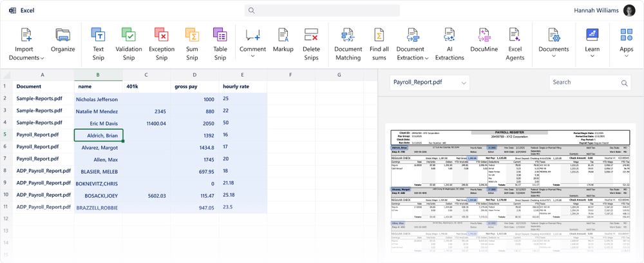Open the Markup tool
This screenshot has height=263, width=644.
(x=283, y=35)
